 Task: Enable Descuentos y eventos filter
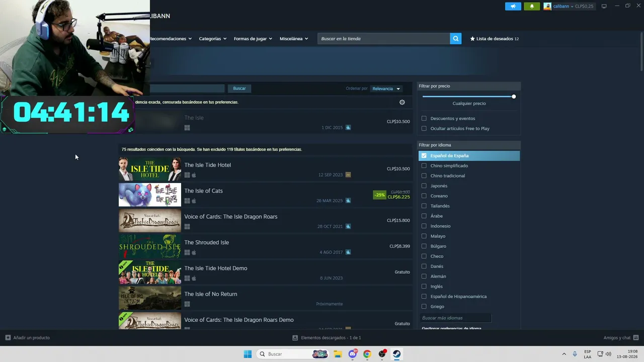[x=424, y=119]
